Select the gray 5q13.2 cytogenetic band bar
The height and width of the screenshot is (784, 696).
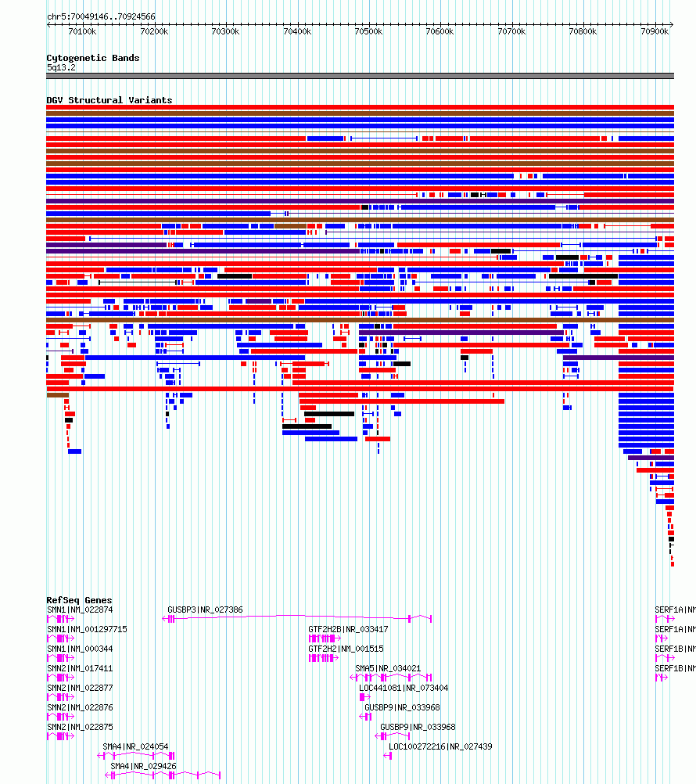361,76
